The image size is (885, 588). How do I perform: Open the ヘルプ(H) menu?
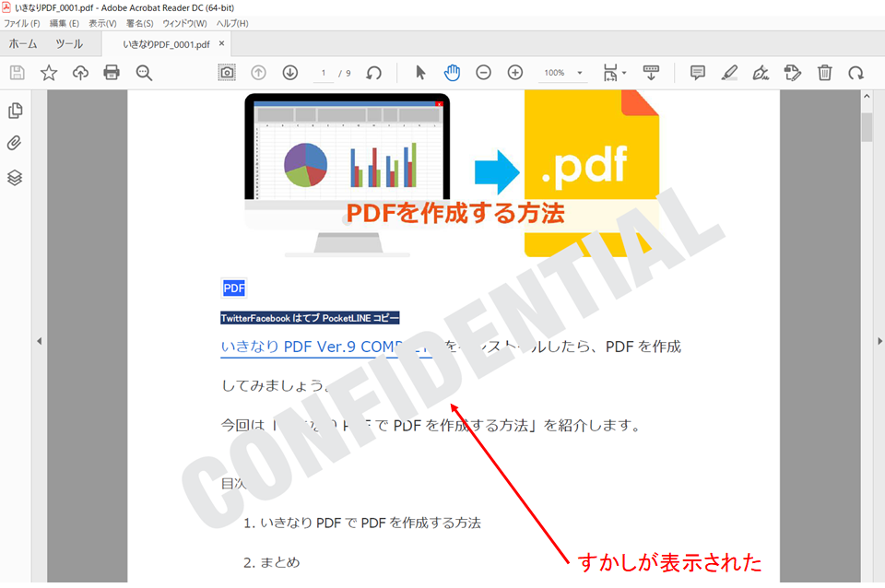tap(232, 23)
